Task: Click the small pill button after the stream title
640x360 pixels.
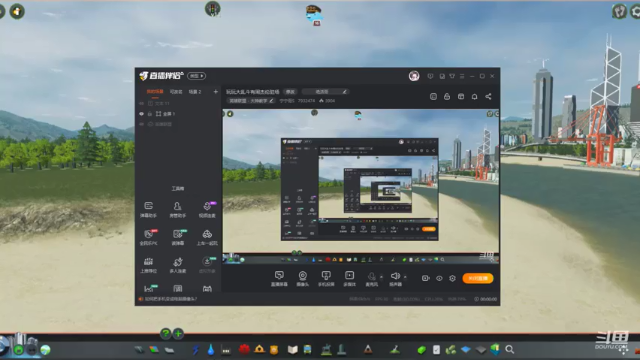Action: pos(290,92)
